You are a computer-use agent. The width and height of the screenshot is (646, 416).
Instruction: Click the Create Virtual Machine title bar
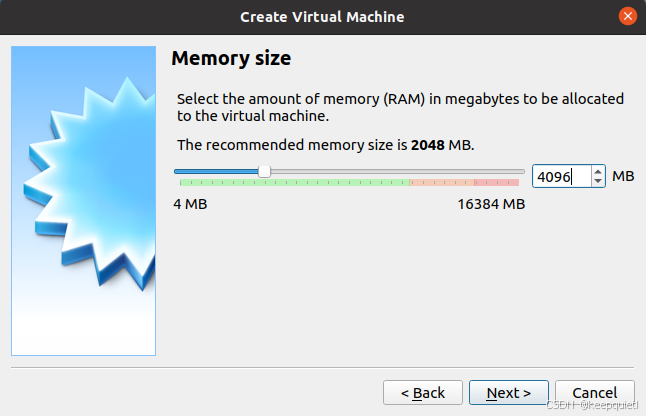pos(322,16)
